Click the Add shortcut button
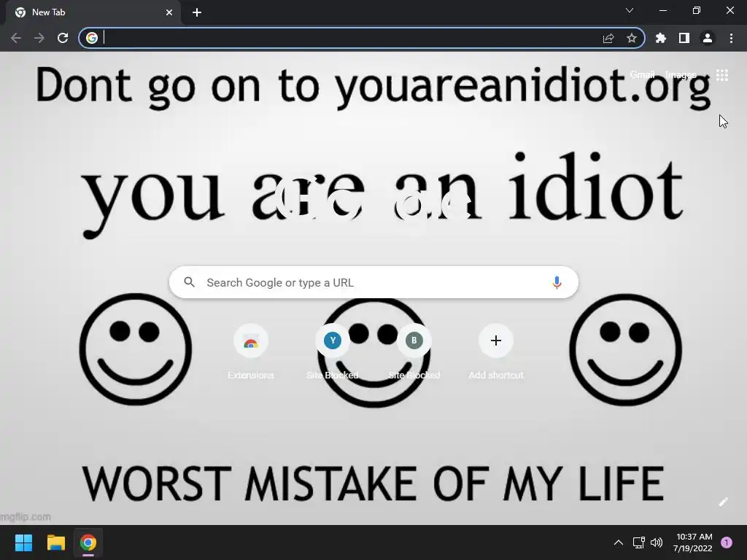Viewport: 747px width, 560px height. pos(496,351)
